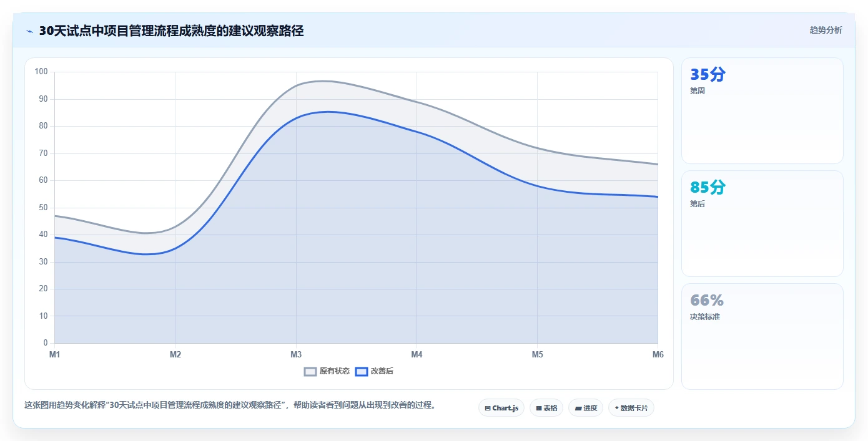
Task: Click the 85分 value card
Action: coord(762,223)
